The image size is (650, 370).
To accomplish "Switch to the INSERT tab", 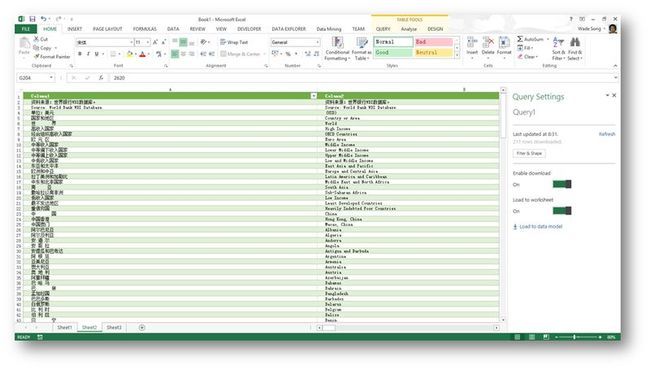I will pyautogui.click(x=75, y=29).
